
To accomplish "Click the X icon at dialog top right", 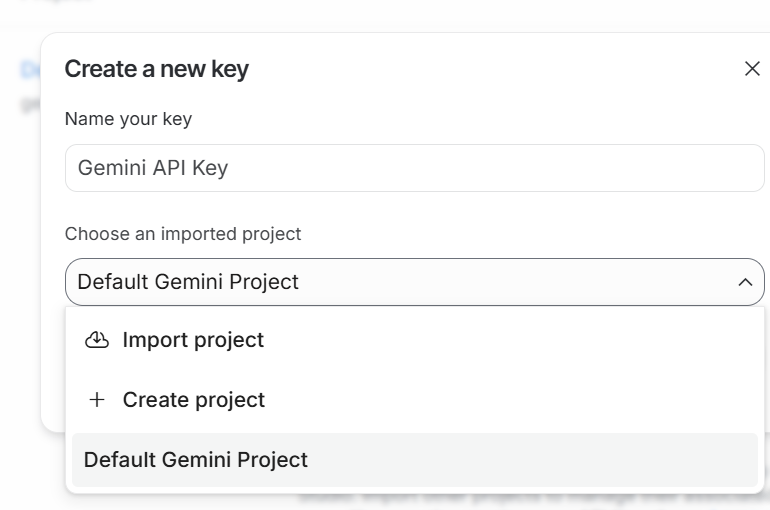I will click(x=752, y=68).
